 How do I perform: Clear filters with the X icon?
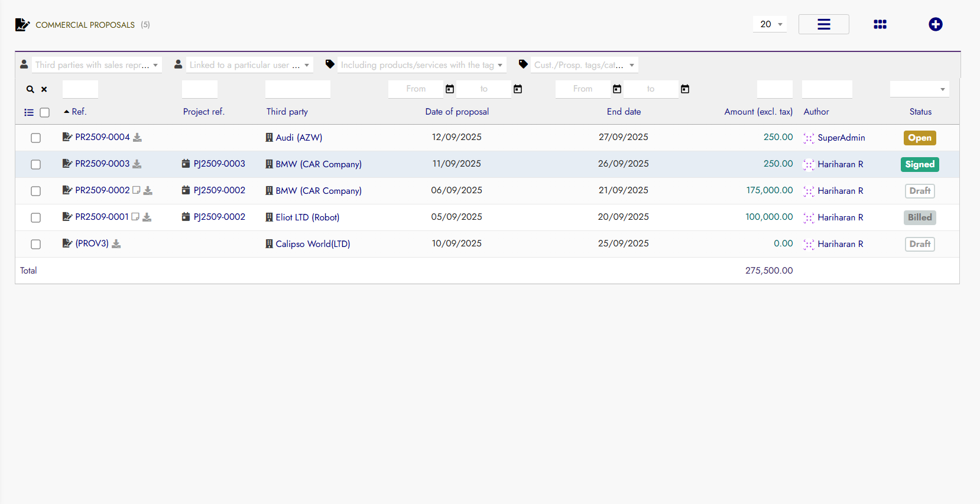point(44,89)
